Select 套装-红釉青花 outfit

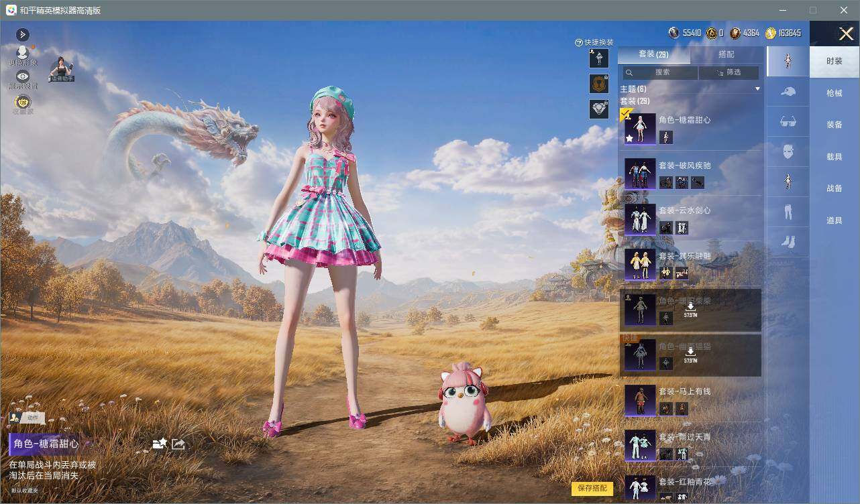[691, 486]
